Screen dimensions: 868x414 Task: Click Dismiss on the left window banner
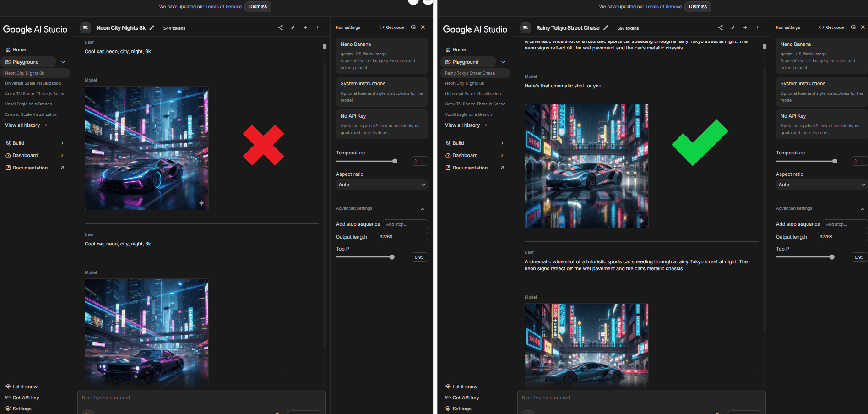[x=258, y=6]
